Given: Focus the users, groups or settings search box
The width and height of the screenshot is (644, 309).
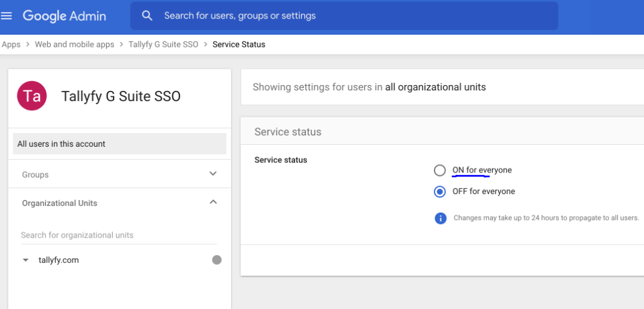Looking at the screenshot, I should click(x=344, y=16).
